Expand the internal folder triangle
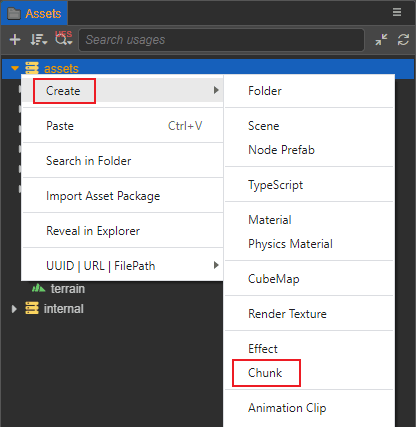The height and width of the screenshot is (427, 416). (14, 309)
